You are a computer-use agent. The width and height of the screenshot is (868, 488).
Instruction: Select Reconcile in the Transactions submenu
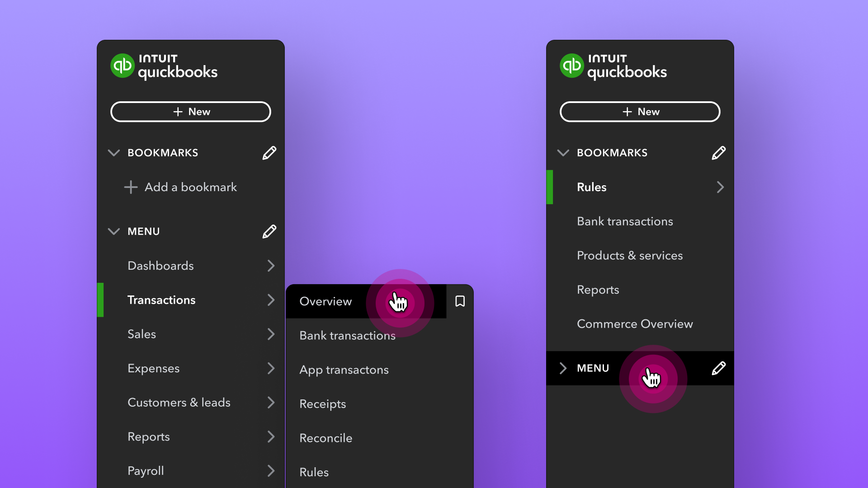[325, 438]
